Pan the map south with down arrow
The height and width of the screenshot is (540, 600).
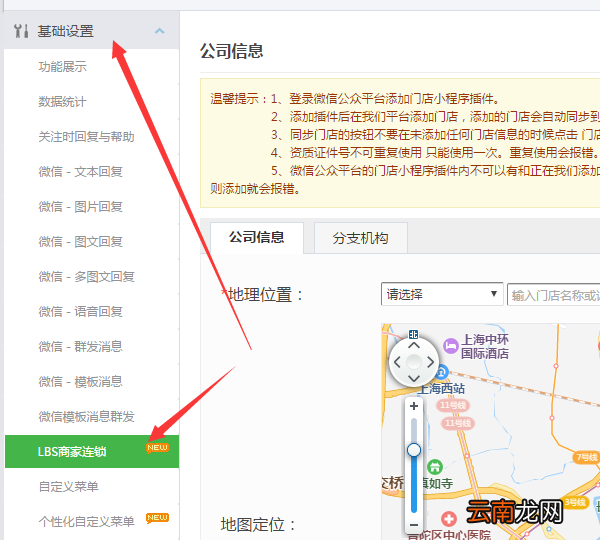(x=414, y=378)
